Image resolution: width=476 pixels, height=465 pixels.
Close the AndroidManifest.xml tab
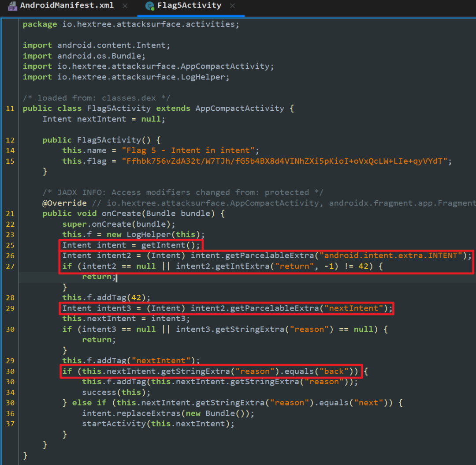125,6
